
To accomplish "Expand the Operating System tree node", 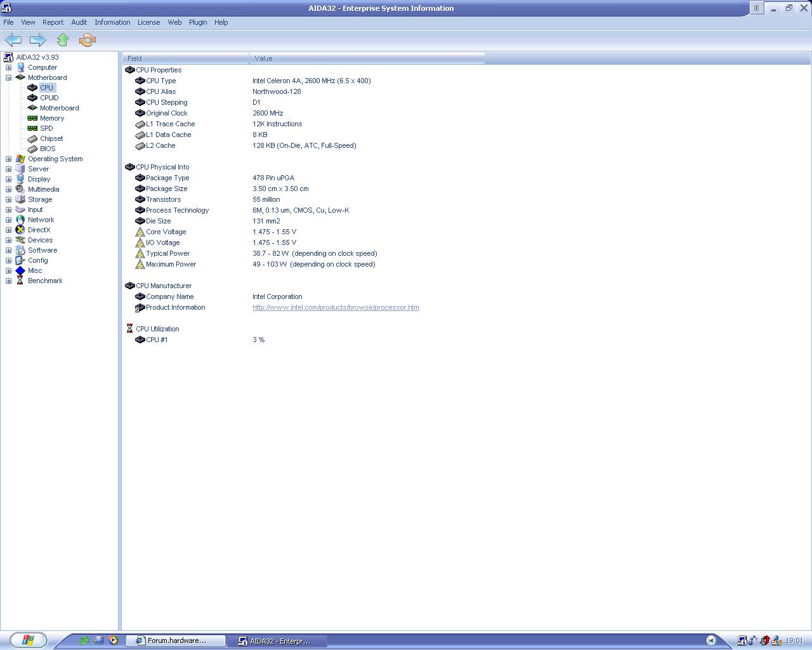I will tap(8, 159).
